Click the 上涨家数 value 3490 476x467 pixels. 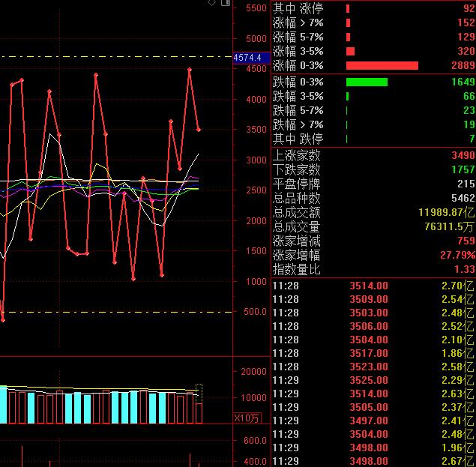click(463, 155)
